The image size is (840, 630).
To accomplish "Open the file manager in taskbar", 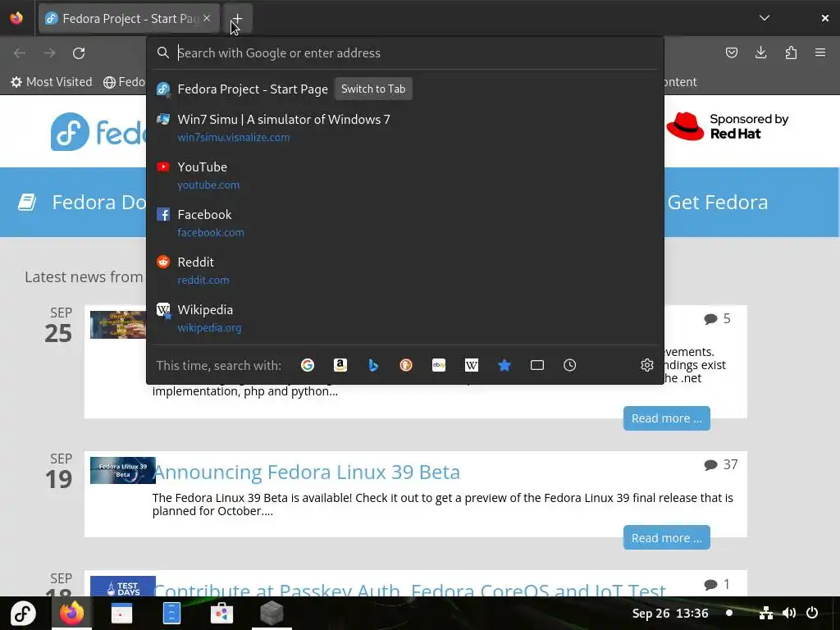I will point(171,614).
